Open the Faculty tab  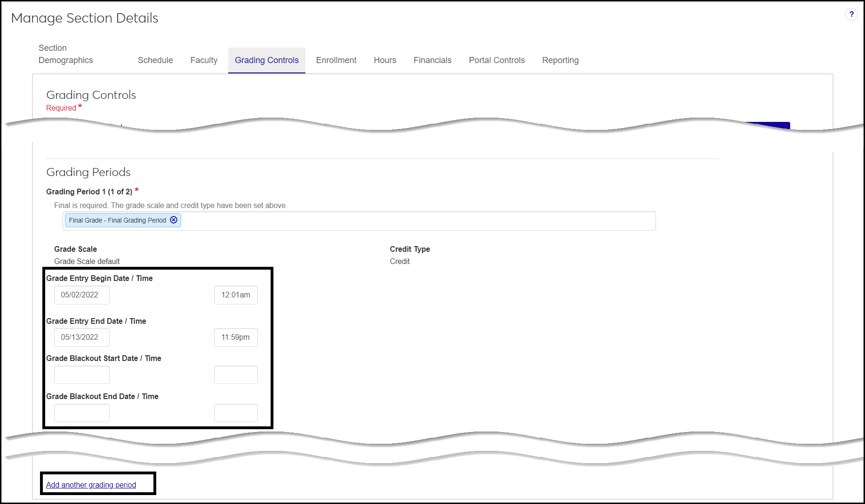point(204,60)
